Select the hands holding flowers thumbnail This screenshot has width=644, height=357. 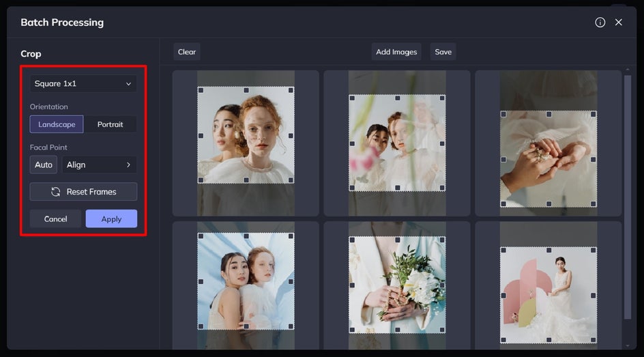(548, 158)
